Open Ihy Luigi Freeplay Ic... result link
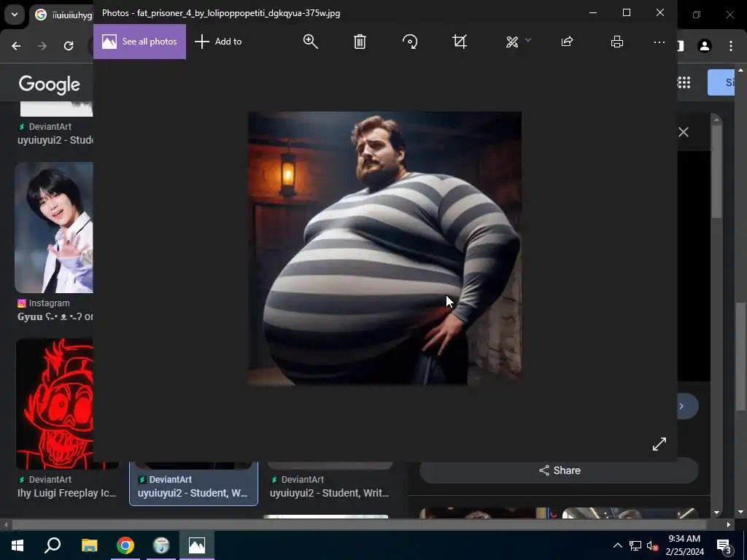747x560 pixels. click(66, 493)
